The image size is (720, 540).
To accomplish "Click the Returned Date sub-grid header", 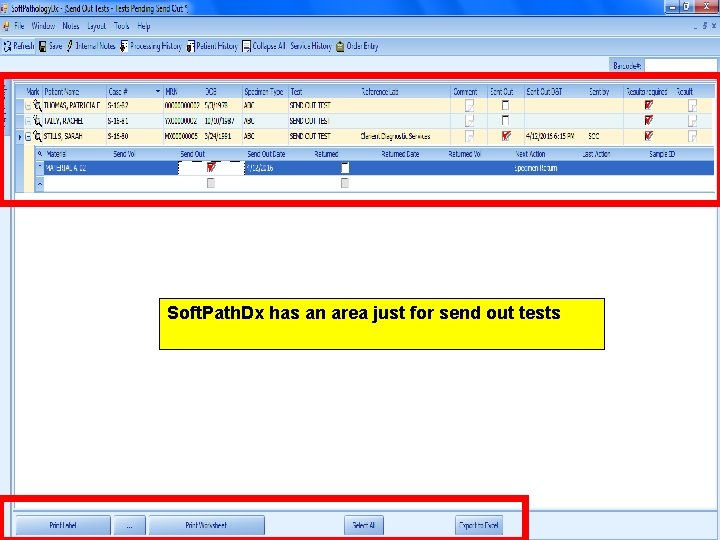I will click(400, 154).
